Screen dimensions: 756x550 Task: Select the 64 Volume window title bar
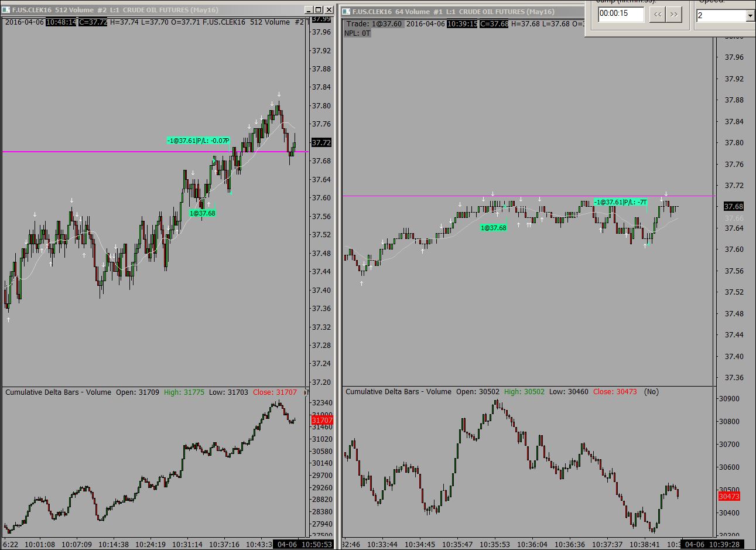(463, 12)
